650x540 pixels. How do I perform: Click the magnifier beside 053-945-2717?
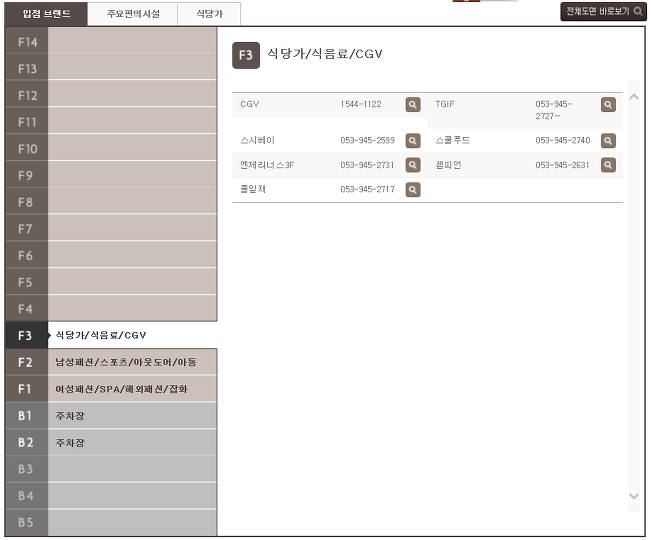[413, 189]
